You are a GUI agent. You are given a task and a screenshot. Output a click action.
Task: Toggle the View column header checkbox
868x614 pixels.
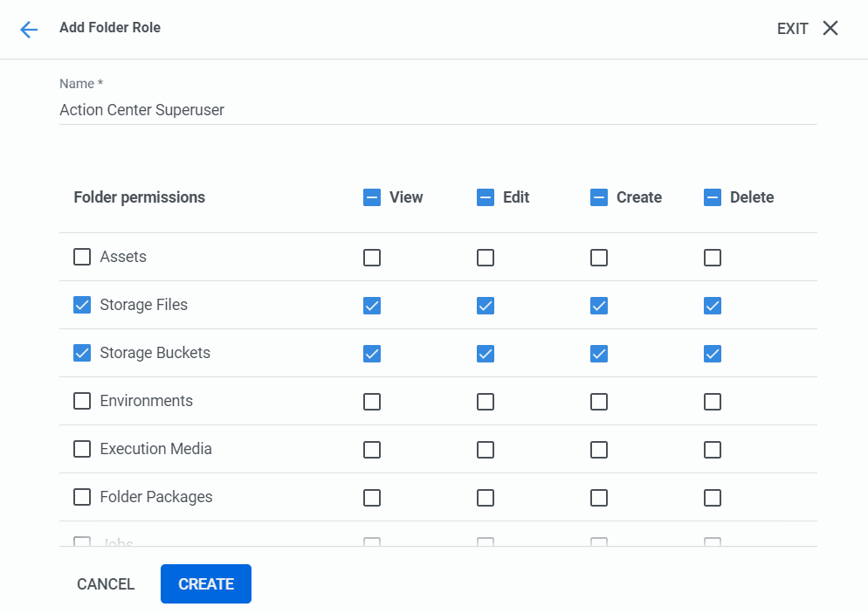[x=372, y=197]
